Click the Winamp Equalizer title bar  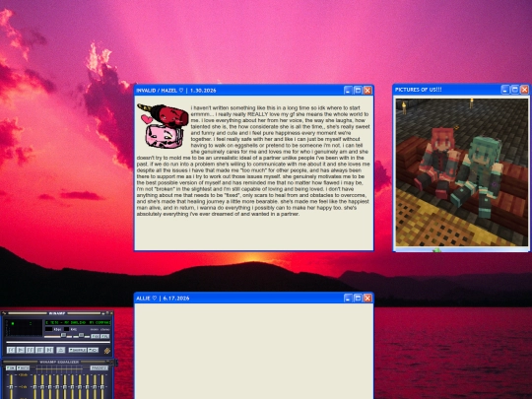pos(59,362)
